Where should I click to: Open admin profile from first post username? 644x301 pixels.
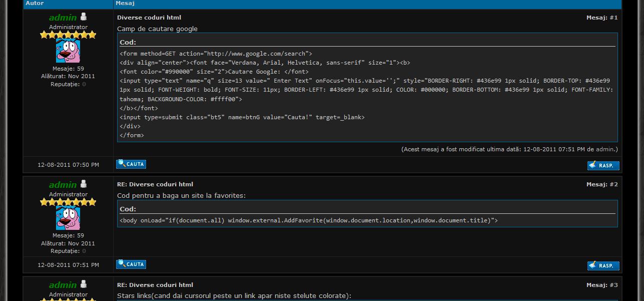pos(63,18)
